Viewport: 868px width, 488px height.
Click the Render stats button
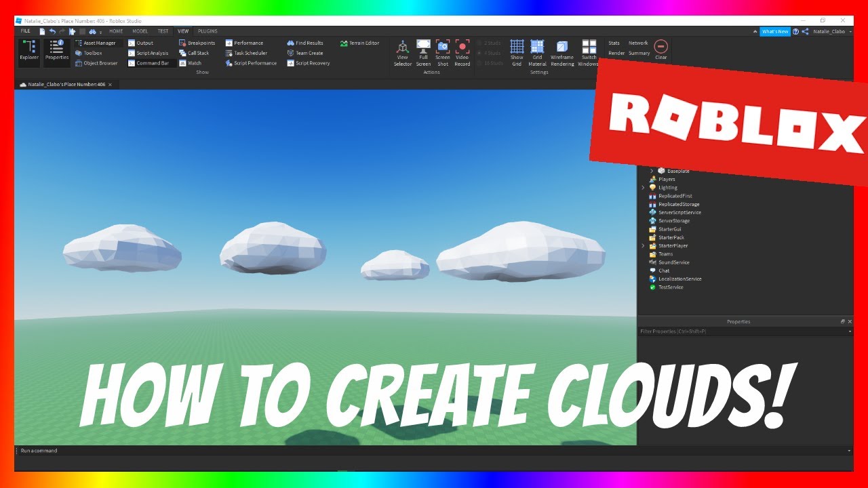[616, 53]
